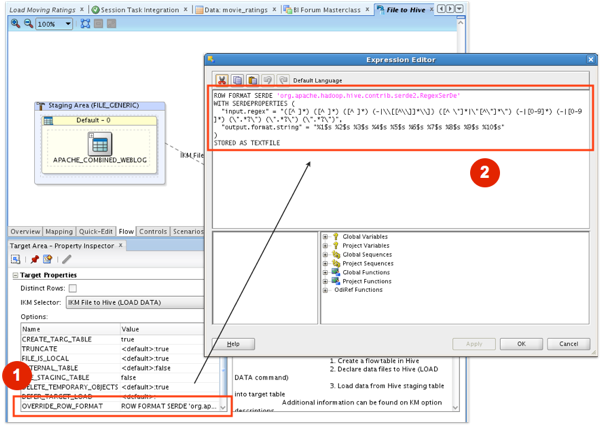Switch to the Data: movie_ratings tab
The height and width of the screenshot is (425, 600).
click(x=236, y=10)
